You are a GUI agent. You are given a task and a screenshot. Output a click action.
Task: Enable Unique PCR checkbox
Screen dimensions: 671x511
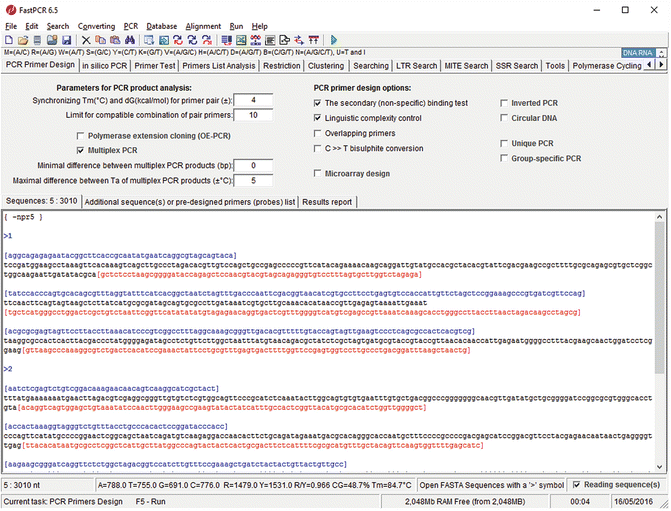(x=504, y=143)
